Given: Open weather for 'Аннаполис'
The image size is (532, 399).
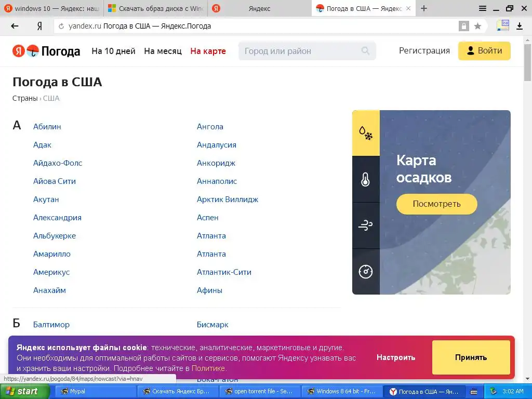Looking at the screenshot, I should 217,181.
